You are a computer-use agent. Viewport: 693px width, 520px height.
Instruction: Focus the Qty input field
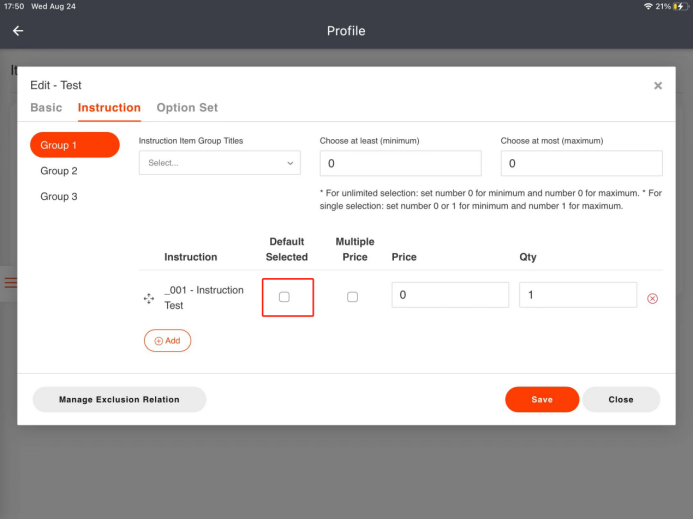[x=577, y=295]
